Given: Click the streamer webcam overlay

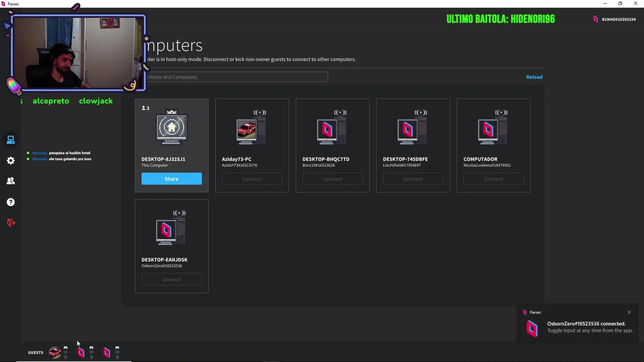Looking at the screenshot, I should coord(78,54).
